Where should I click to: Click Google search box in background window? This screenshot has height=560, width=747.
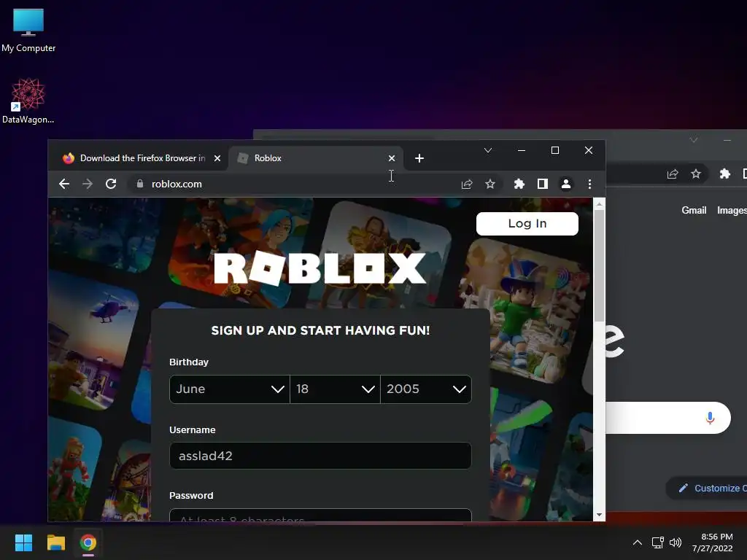click(x=668, y=418)
